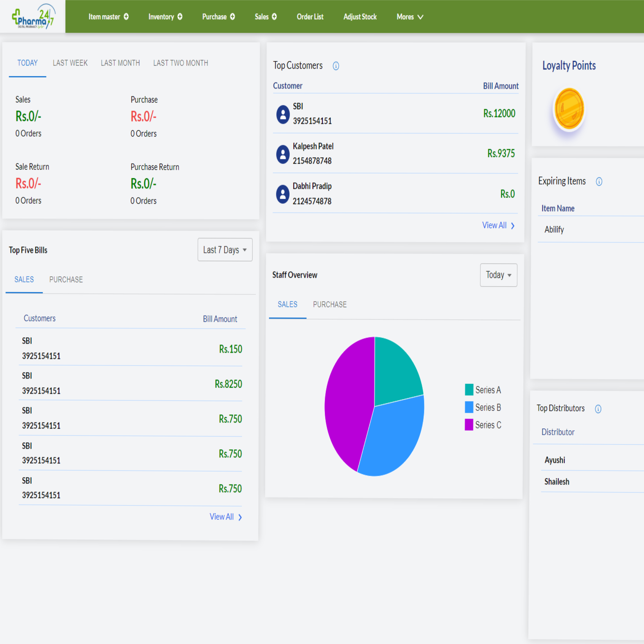The image size is (644, 644).
Task: Switch to the LAST WEEK tab
Action: (x=70, y=63)
